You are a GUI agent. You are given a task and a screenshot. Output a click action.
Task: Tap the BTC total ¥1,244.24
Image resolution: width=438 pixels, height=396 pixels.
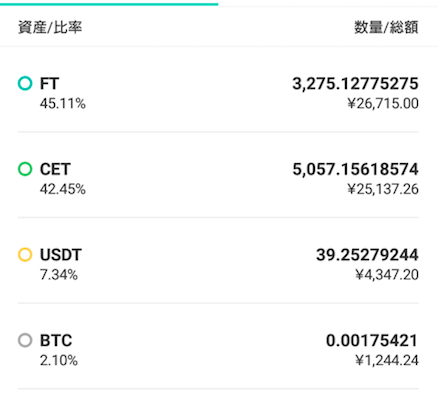click(387, 361)
